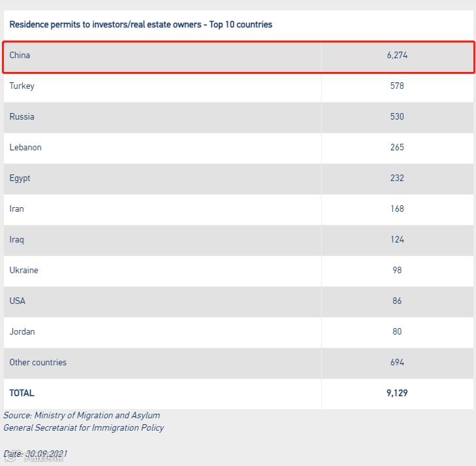The image size is (476, 466).
Task: Click the Iraq country cell
Action: coord(16,240)
